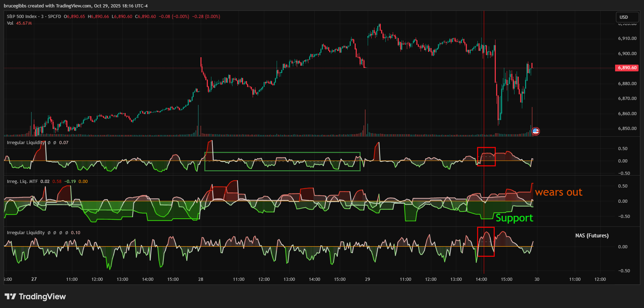Click the high value H6,890.66
The image size is (644, 308).
pos(98,17)
